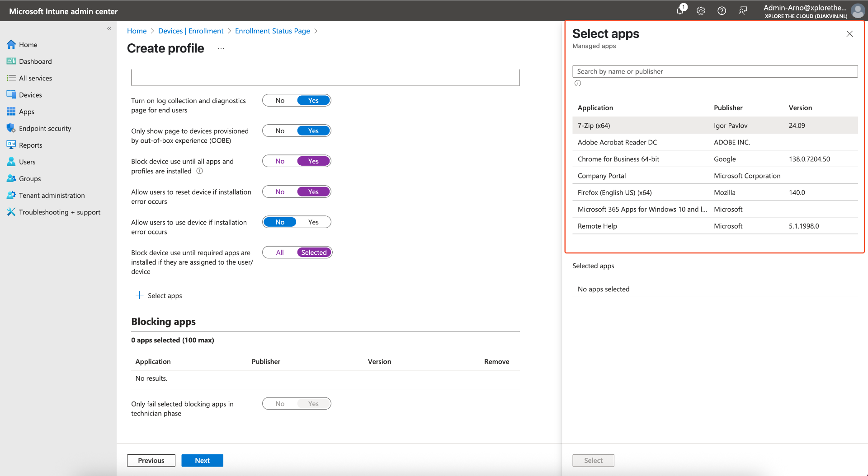Close the Select apps panel with the X

point(849,34)
